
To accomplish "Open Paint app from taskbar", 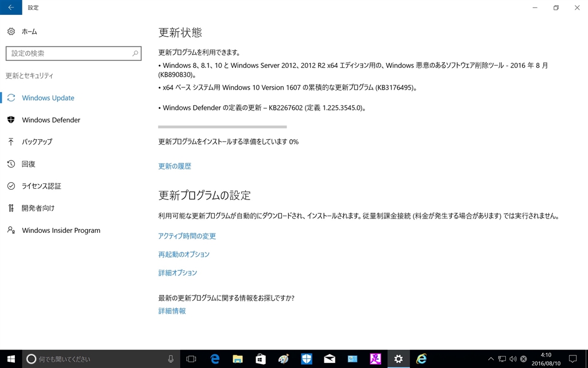I will (284, 359).
